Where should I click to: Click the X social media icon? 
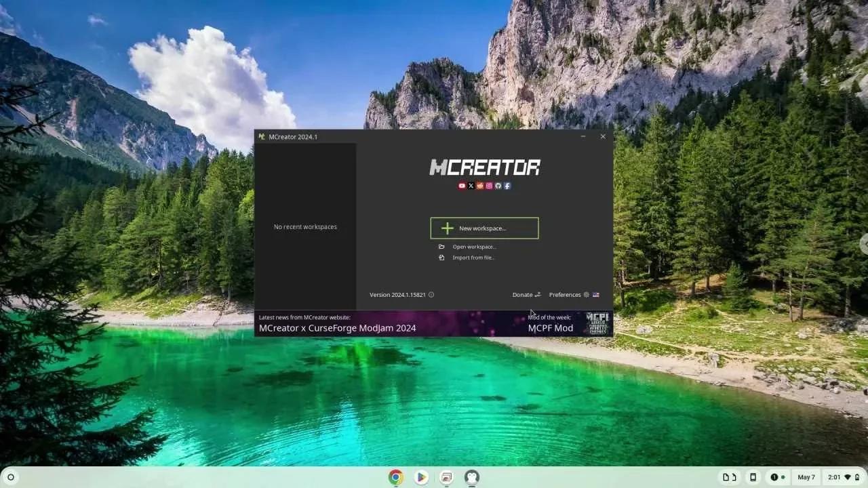tap(471, 186)
